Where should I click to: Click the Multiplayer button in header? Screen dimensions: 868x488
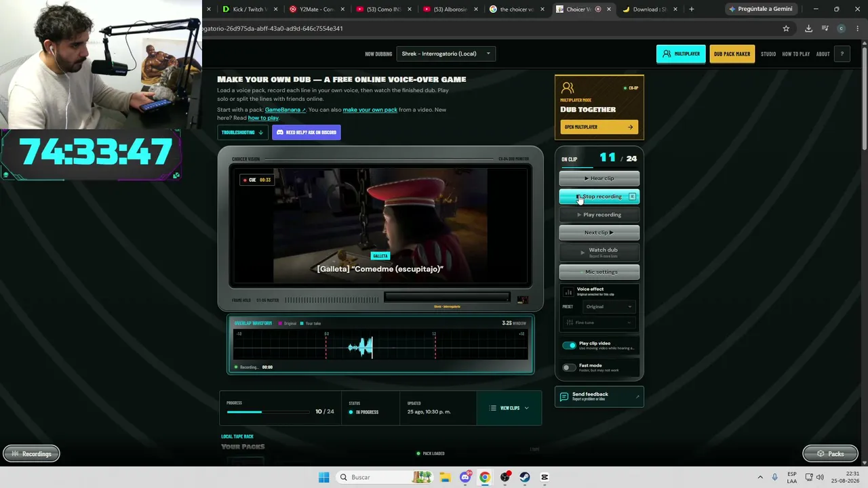(681, 54)
